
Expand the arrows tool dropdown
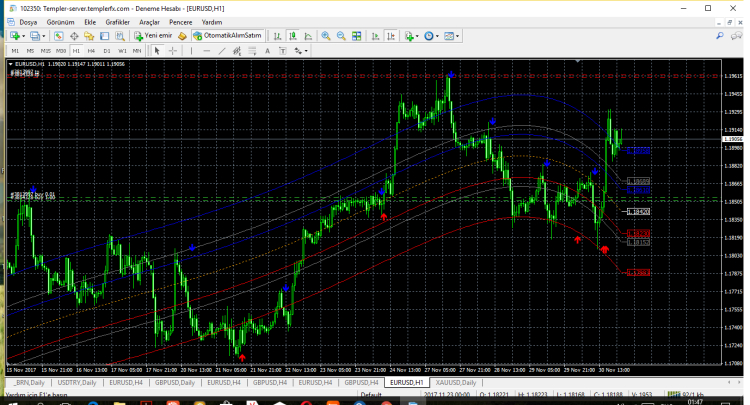click(306, 51)
